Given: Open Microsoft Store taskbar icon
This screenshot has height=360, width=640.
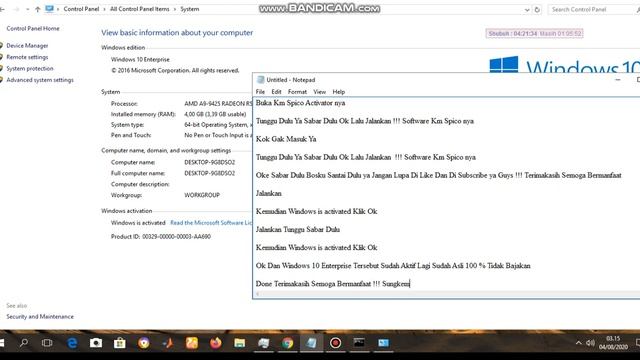Looking at the screenshot, I should click(x=120, y=343).
